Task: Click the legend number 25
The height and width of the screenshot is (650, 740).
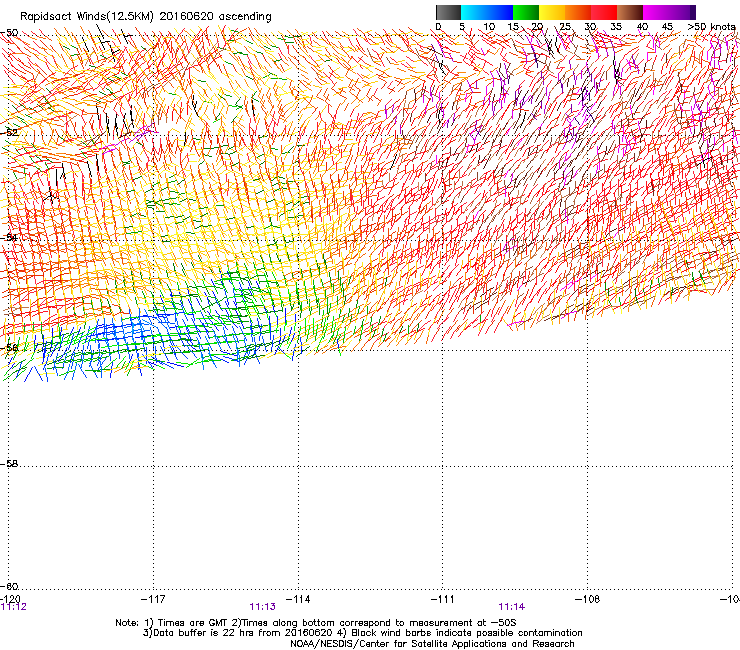Action: (565, 27)
